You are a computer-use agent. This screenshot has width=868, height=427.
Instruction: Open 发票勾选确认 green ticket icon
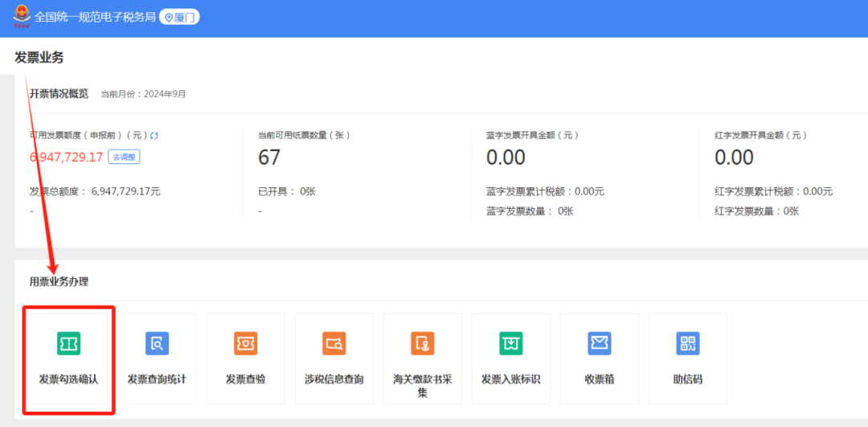pos(68,343)
